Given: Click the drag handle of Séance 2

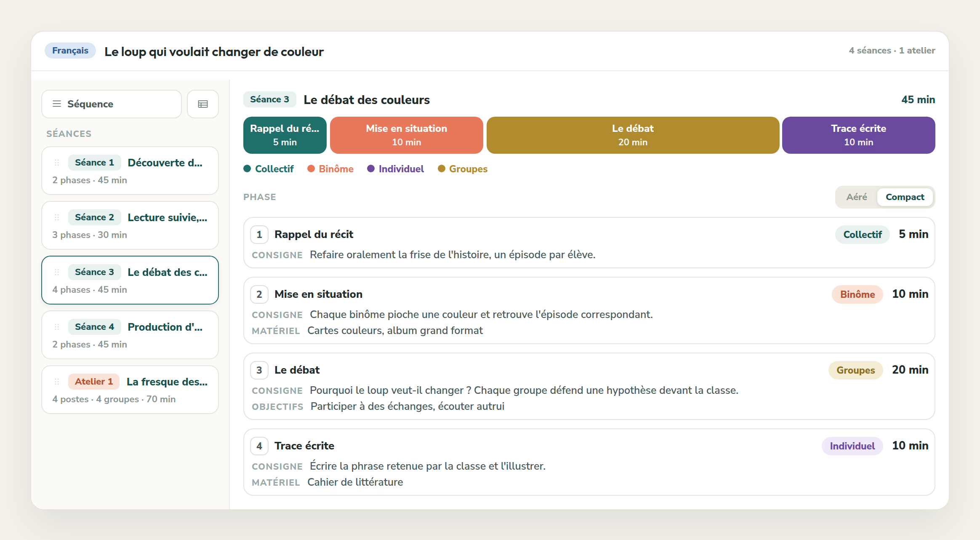Looking at the screenshot, I should [x=57, y=217].
